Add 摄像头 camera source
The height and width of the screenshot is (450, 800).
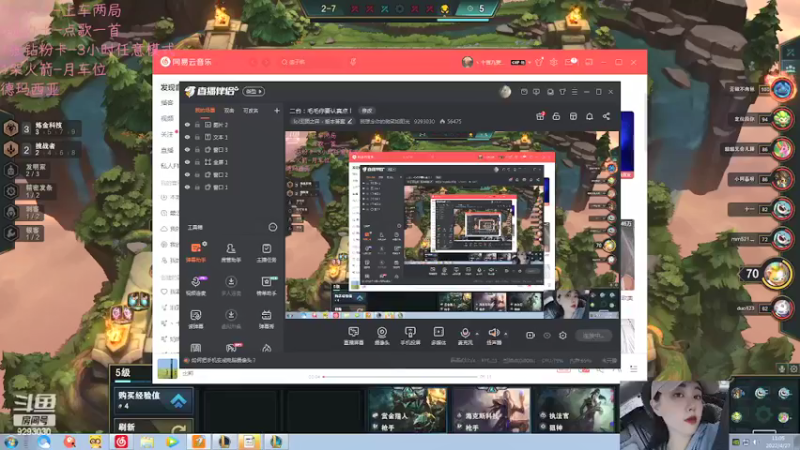click(x=382, y=336)
